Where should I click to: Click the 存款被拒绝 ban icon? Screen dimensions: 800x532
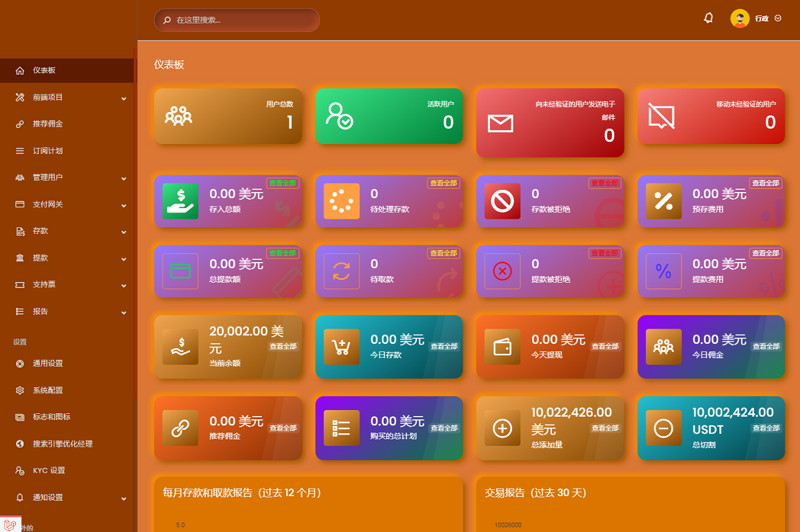click(503, 201)
